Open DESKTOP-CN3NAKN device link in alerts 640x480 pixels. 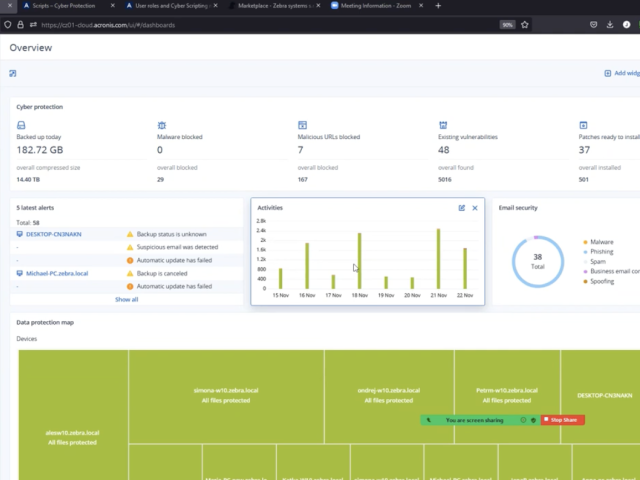coord(53,234)
